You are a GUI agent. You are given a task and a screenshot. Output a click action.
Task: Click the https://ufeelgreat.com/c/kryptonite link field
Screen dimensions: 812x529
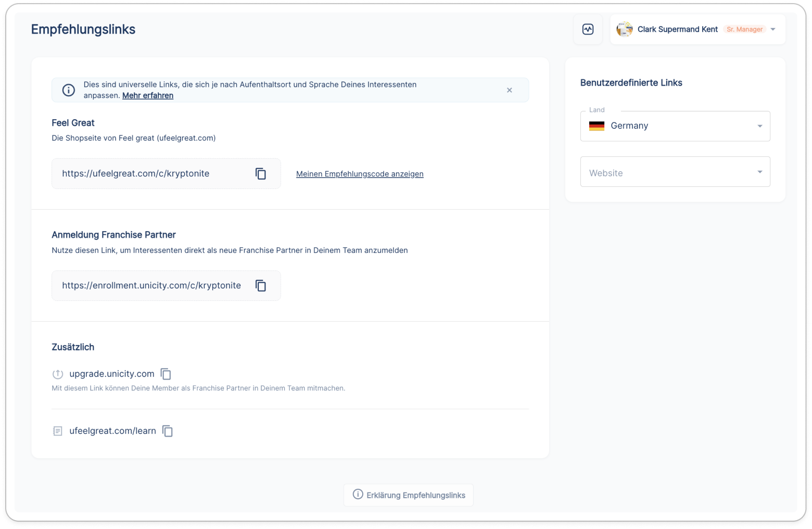166,173
